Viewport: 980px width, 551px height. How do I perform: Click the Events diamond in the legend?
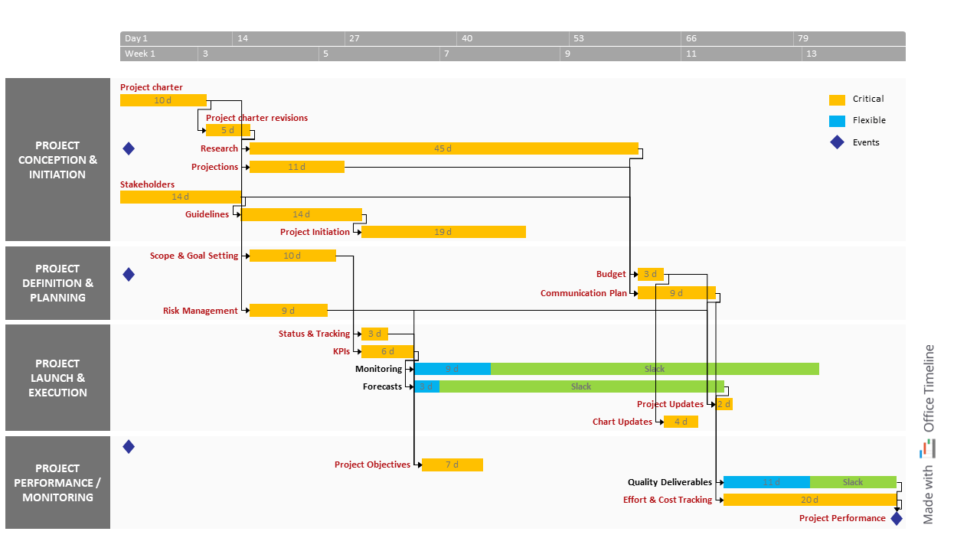(837, 142)
